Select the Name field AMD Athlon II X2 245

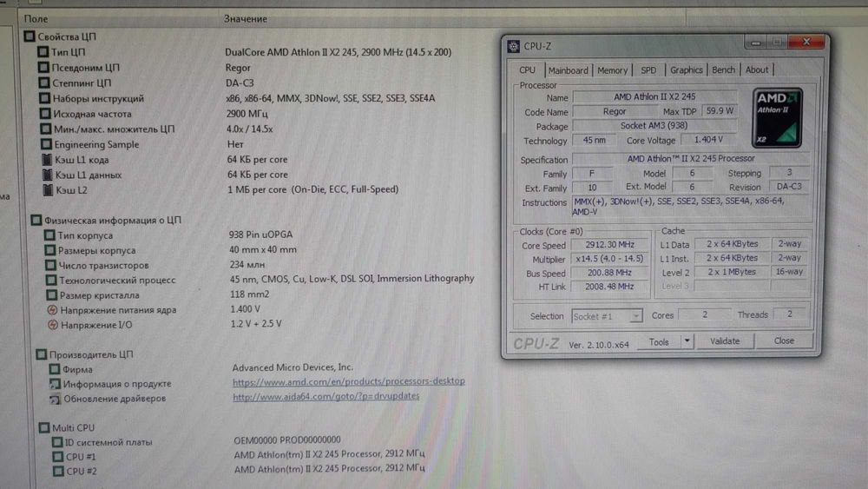654,97
